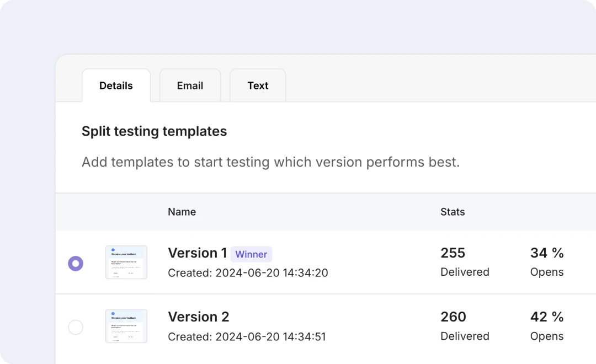Click the 42 % opens value
This screenshot has width=596, height=364.
pos(547,317)
